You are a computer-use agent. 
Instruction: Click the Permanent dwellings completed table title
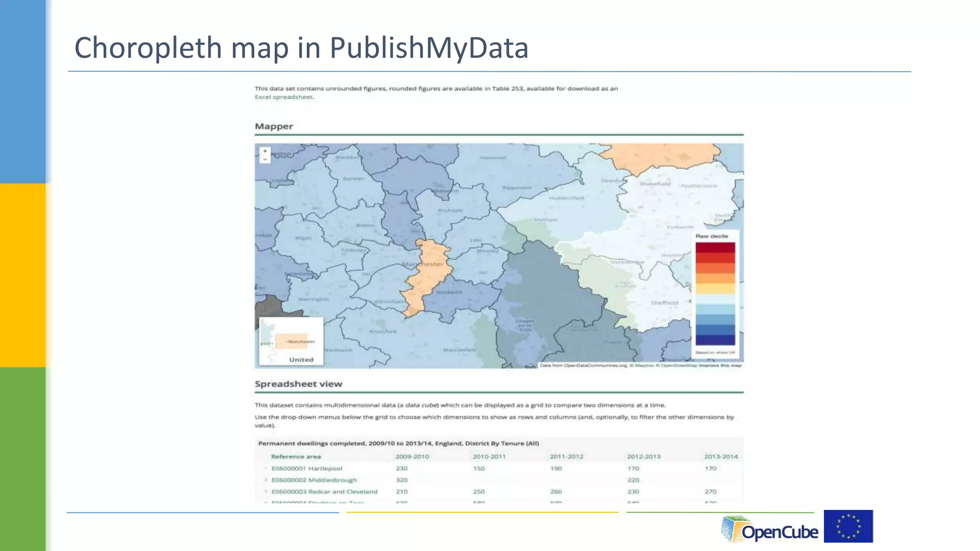coord(399,443)
